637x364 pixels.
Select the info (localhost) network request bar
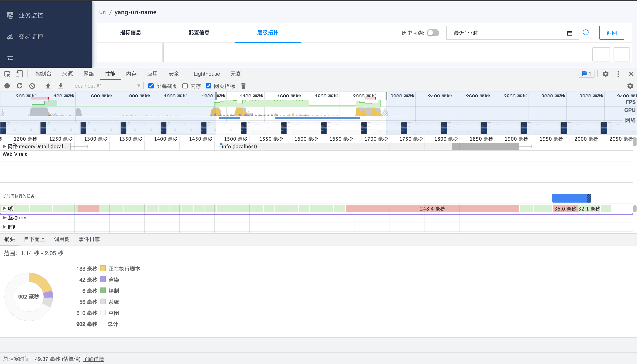[x=369, y=146]
